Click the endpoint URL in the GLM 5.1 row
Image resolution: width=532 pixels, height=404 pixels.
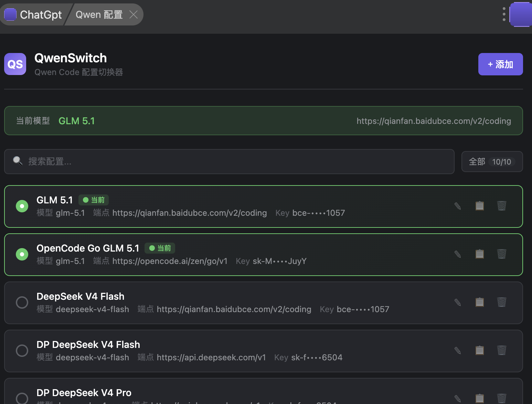tap(190, 213)
